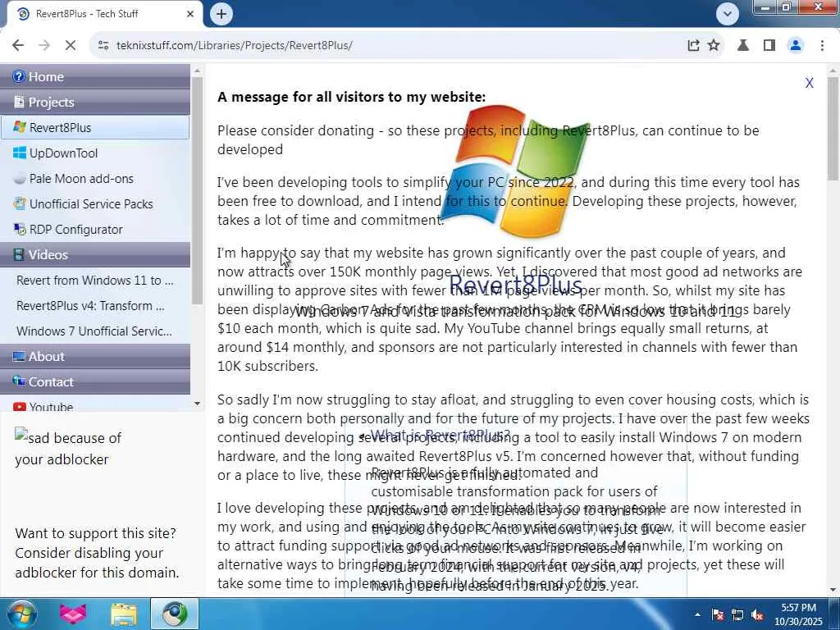840x630 pixels.
Task: Click the sad adblocker broken image
Action: point(68,449)
